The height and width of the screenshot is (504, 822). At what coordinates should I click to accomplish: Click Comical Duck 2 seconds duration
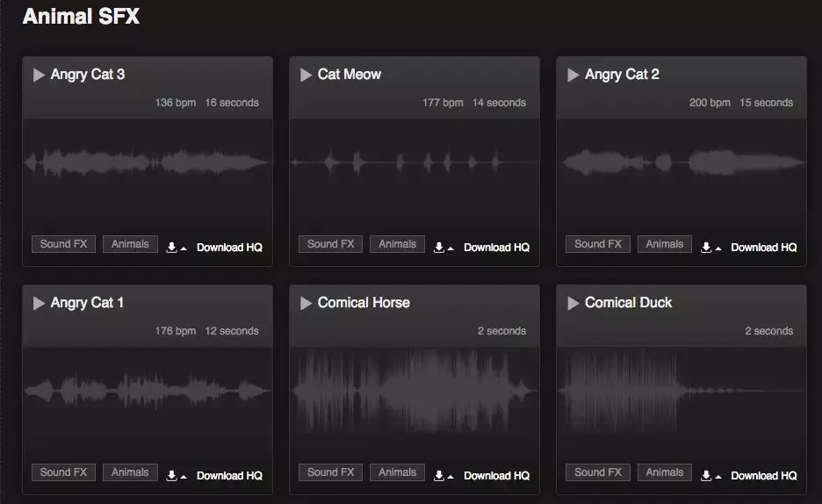[769, 331]
